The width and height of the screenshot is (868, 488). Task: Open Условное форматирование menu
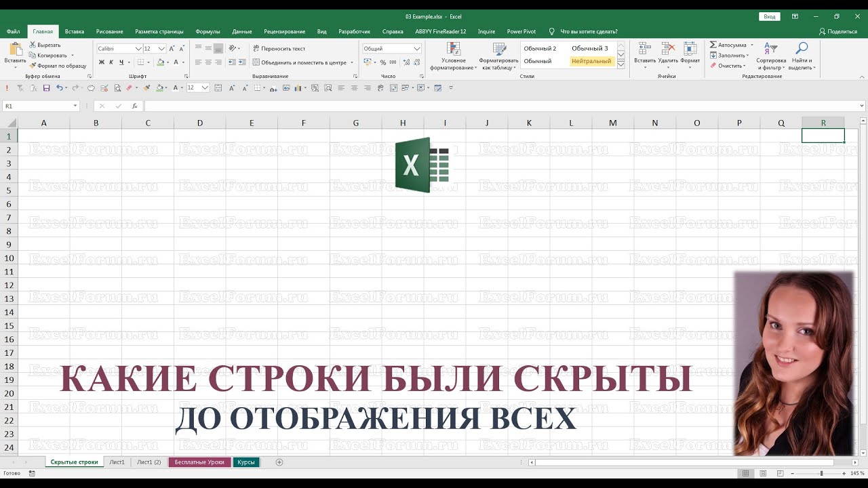click(453, 56)
